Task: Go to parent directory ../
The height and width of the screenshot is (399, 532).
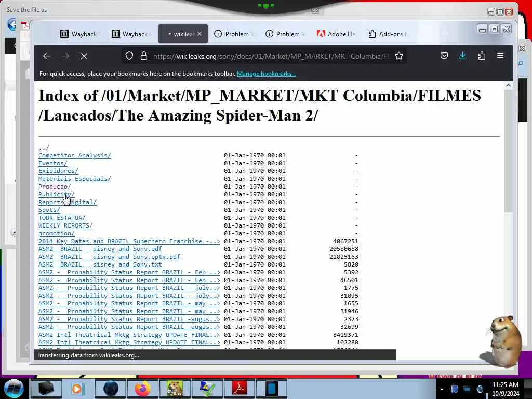Action: coord(44,148)
